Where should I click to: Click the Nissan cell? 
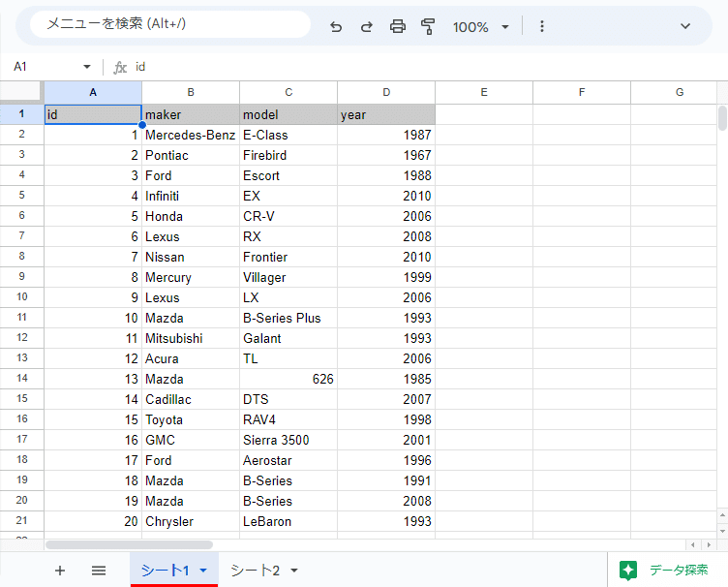191,258
